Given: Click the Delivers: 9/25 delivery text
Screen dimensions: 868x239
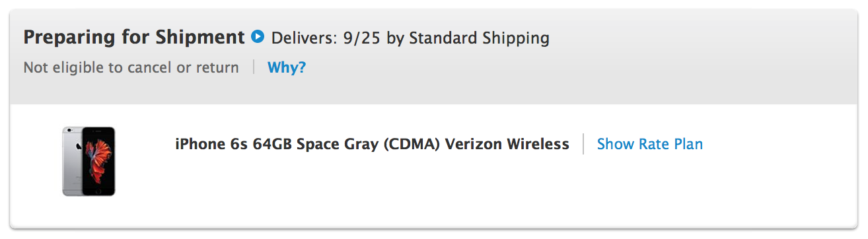Looking at the screenshot, I should point(326,38).
